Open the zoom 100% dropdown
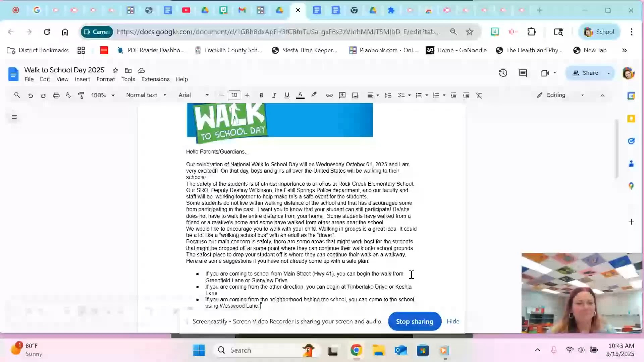The height and width of the screenshot is (362, 644). click(103, 96)
